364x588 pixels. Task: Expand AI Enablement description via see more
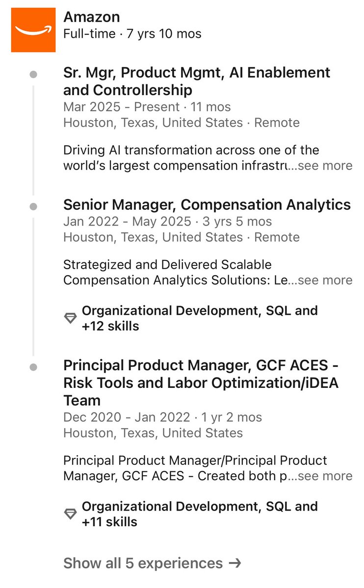(x=325, y=165)
